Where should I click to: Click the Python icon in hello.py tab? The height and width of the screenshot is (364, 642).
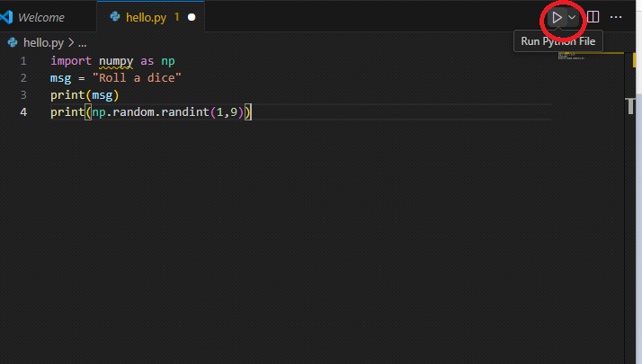click(114, 17)
